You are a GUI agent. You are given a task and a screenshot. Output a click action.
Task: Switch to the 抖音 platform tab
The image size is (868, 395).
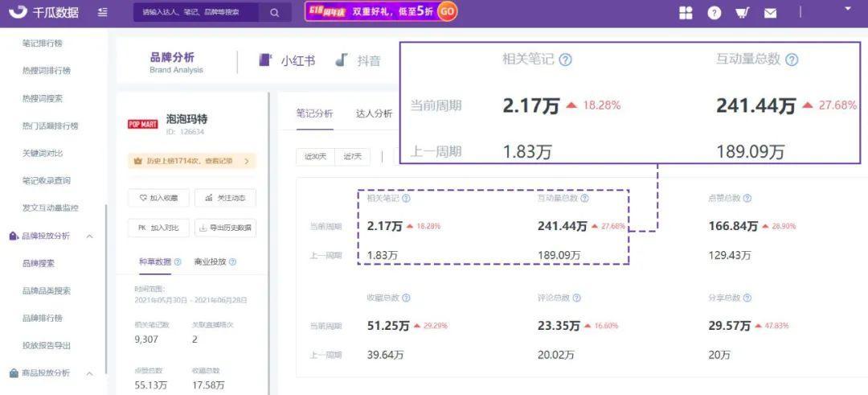point(358,60)
